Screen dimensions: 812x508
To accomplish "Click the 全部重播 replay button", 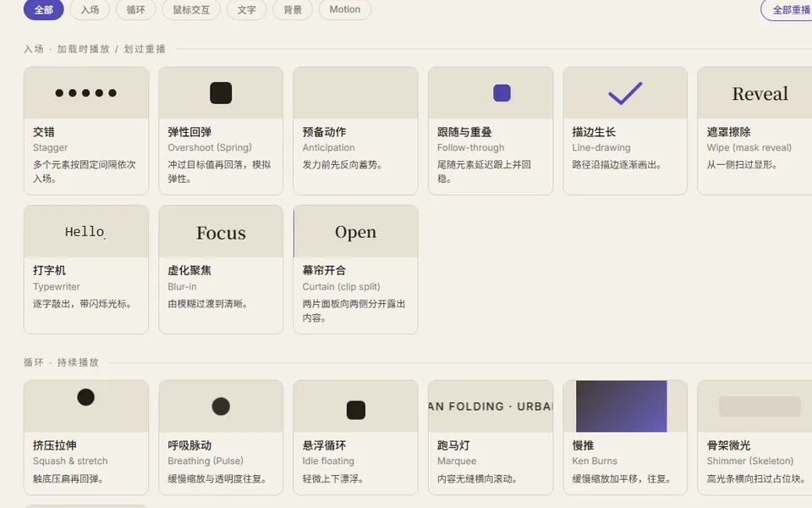I will click(787, 9).
